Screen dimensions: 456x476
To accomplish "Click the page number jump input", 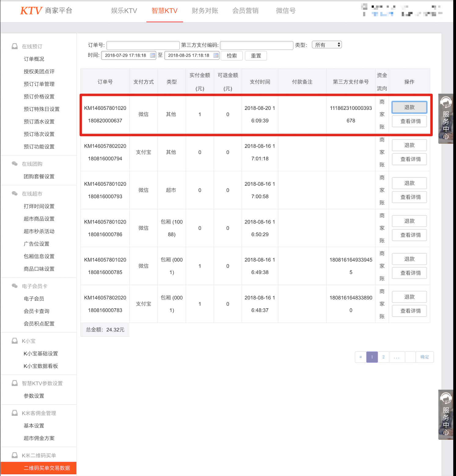I will point(410,357).
